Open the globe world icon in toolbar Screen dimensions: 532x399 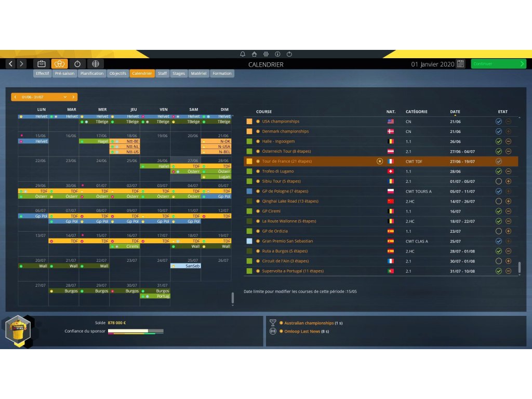click(95, 64)
